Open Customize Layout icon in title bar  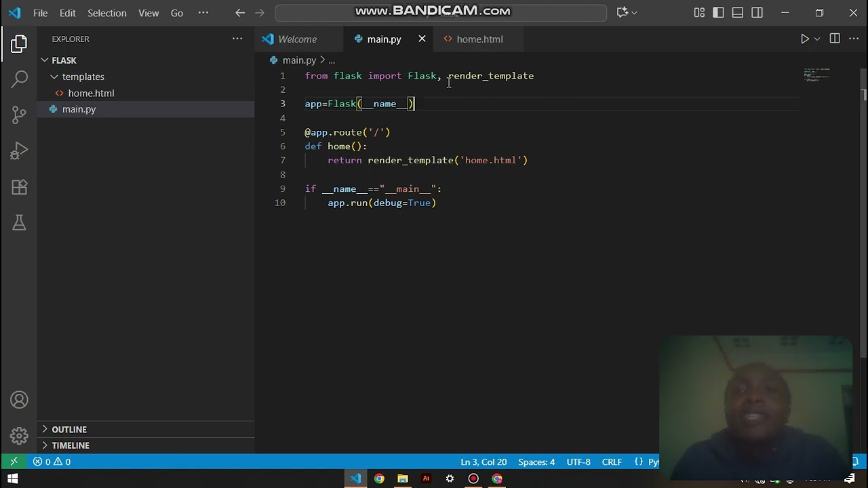[x=699, y=13]
